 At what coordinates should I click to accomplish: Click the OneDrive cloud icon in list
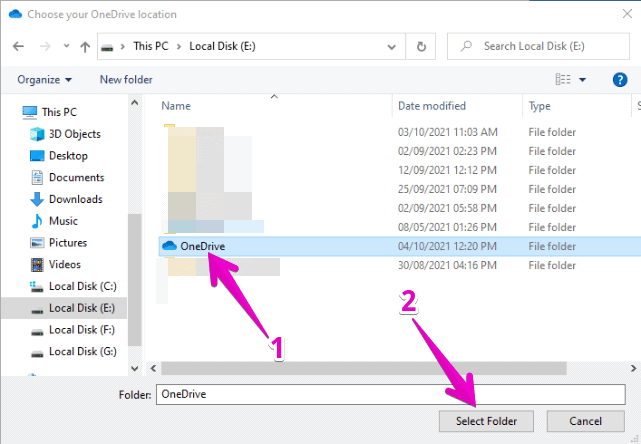click(x=169, y=246)
